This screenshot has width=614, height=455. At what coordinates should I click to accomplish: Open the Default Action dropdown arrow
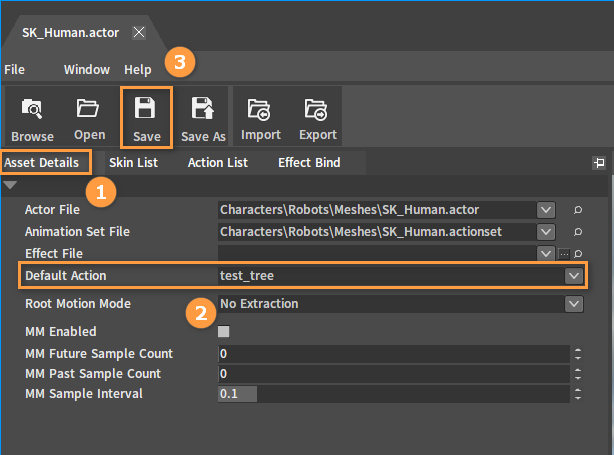574,276
